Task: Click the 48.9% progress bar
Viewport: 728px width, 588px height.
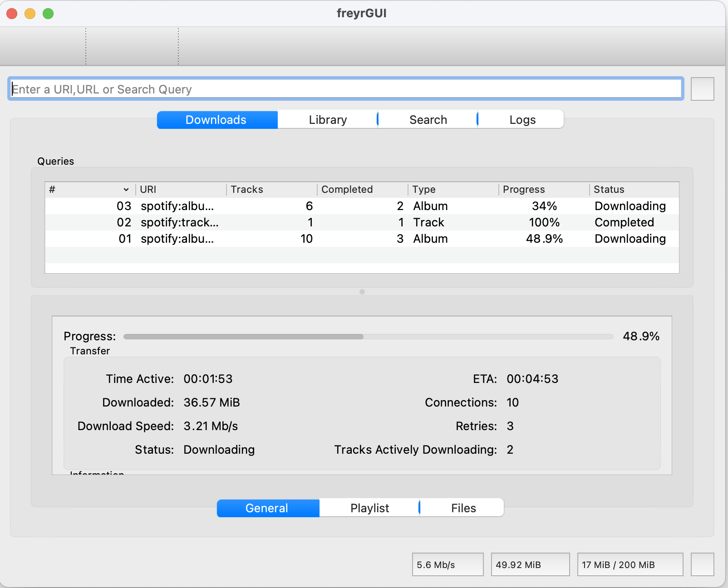Action: click(368, 336)
